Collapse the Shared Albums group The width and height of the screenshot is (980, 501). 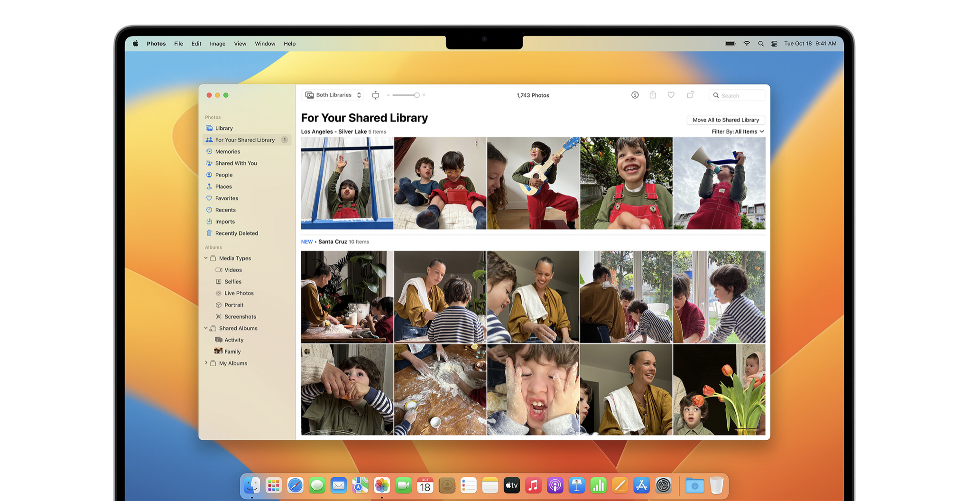click(206, 328)
